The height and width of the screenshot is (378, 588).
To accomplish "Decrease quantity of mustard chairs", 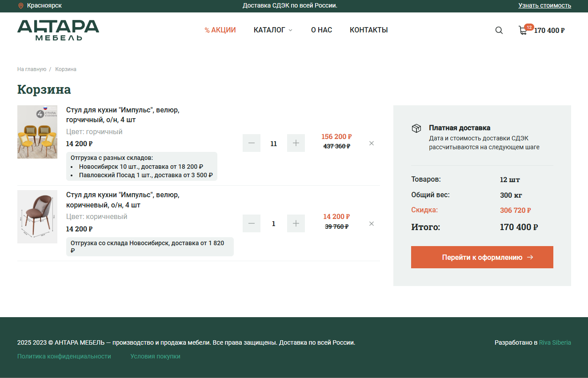I will tap(252, 143).
